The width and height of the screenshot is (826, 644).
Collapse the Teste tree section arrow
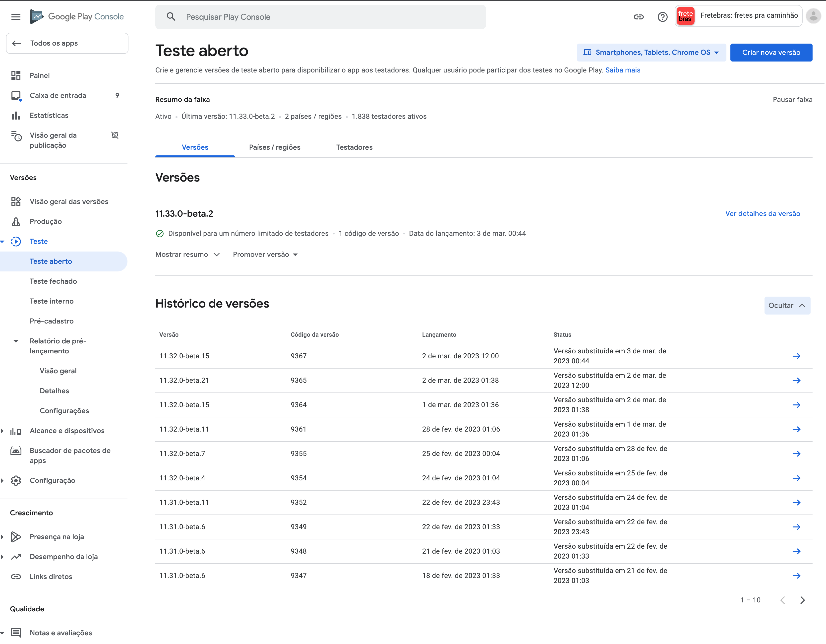pos(3,241)
